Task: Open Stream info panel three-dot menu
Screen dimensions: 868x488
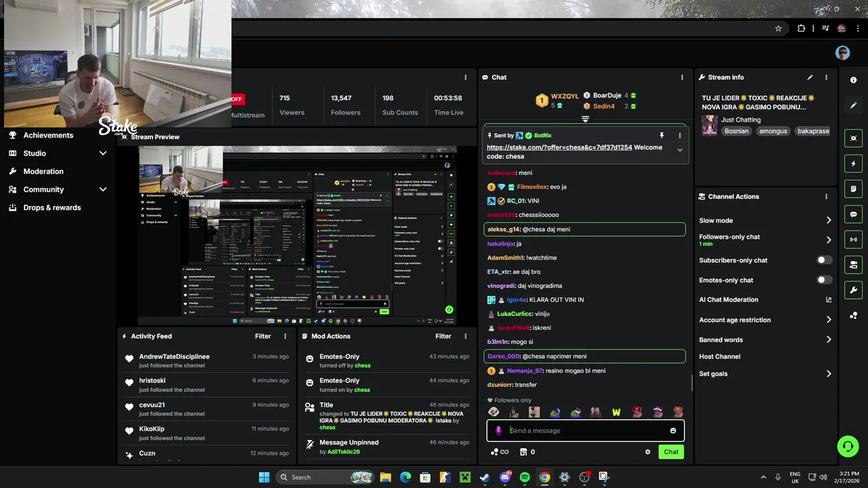Action: (x=826, y=77)
